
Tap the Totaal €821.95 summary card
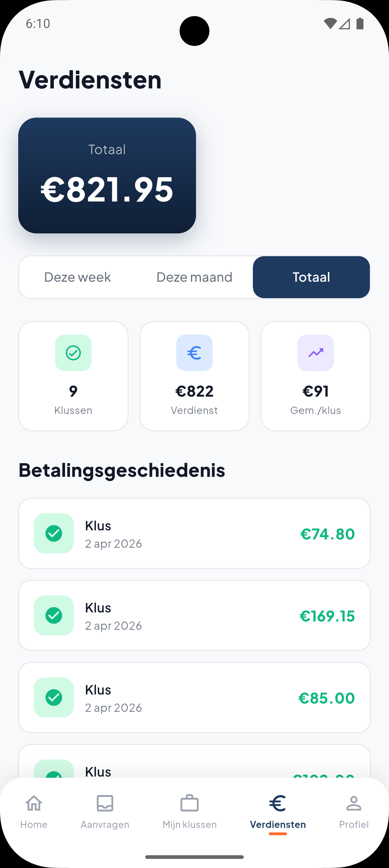point(107,176)
